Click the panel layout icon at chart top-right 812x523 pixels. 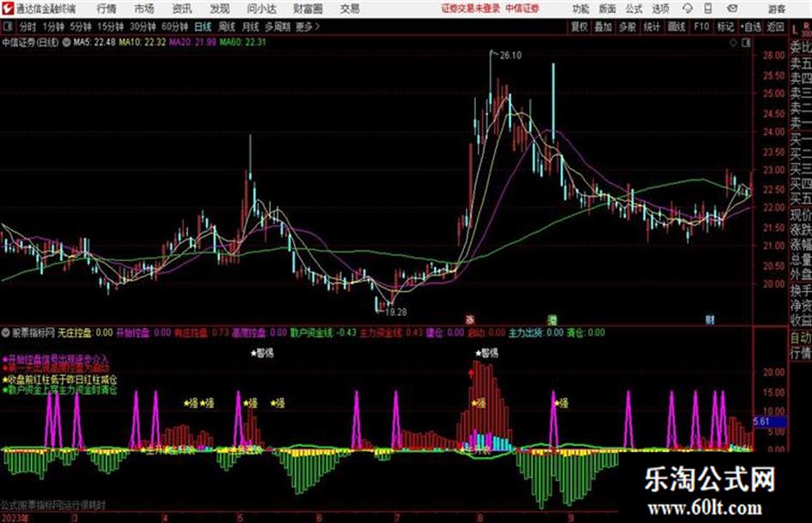coord(746,43)
